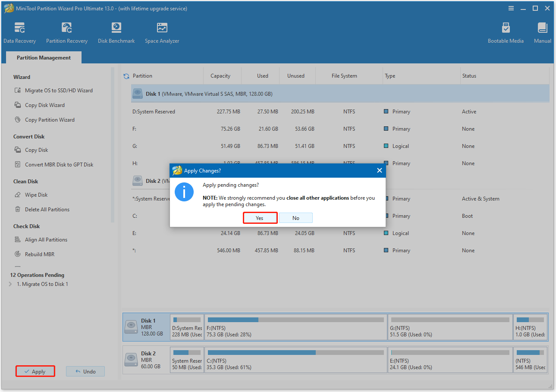Open the hamburger menu
This screenshot has width=556, height=392.
(511, 8)
